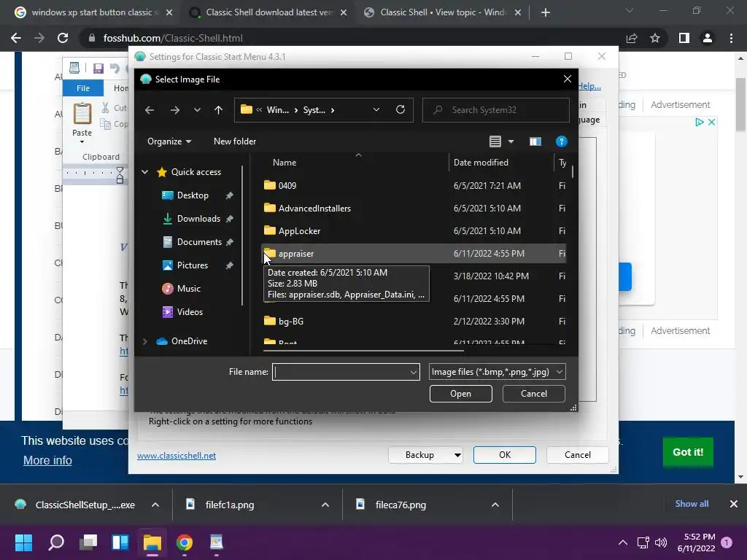Image resolution: width=747 pixels, height=560 pixels.
Task: Select the AppLocker folder
Action: click(299, 231)
